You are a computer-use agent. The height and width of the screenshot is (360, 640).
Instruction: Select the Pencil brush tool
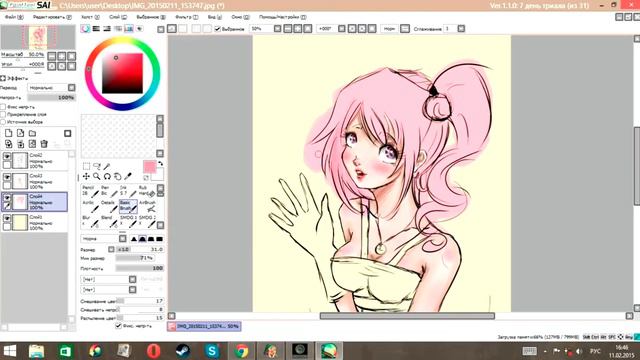pyautogui.click(x=91, y=191)
